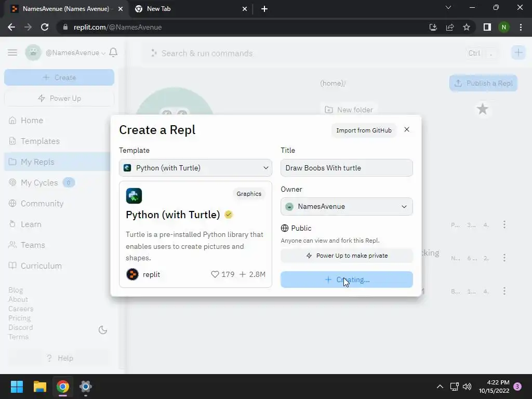Click the Title field containing Draw Boobs
Screen dimensions: 532x399
click(347, 168)
